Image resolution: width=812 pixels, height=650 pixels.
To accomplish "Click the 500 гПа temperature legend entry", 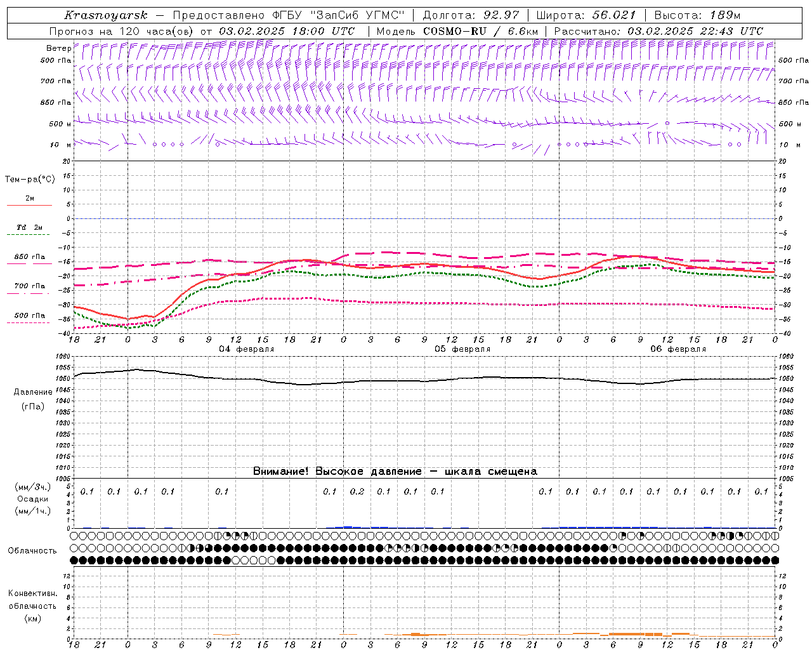I will [29, 315].
